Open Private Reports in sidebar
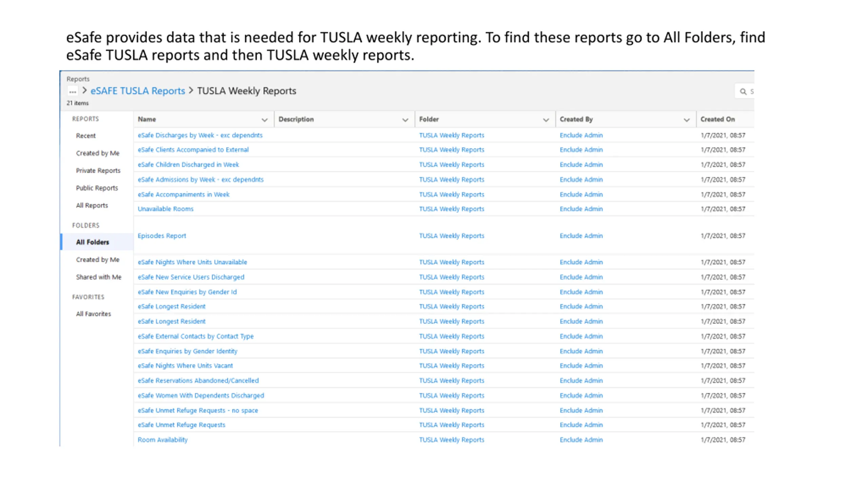The width and height of the screenshot is (868, 488). click(98, 170)
